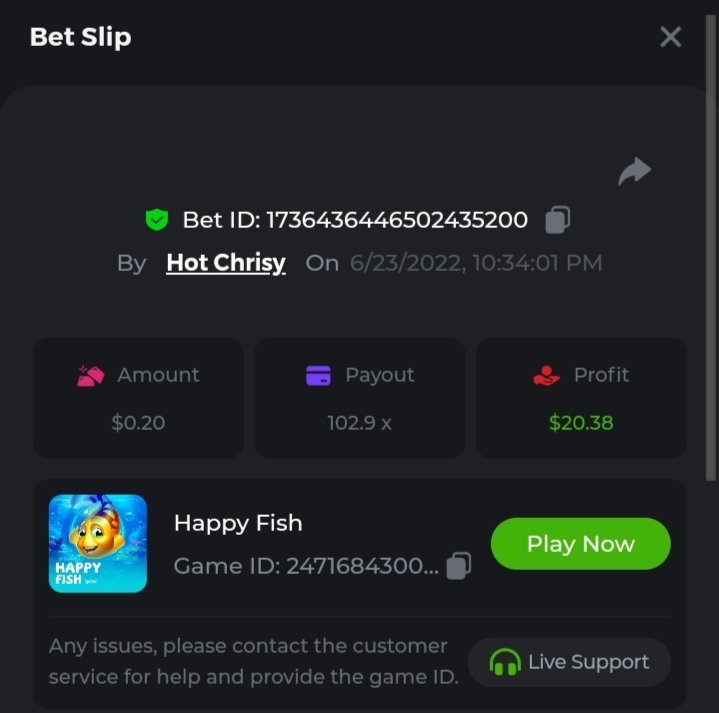Copy the Game ID
719x713 pixels.
[x=459, y=566]
